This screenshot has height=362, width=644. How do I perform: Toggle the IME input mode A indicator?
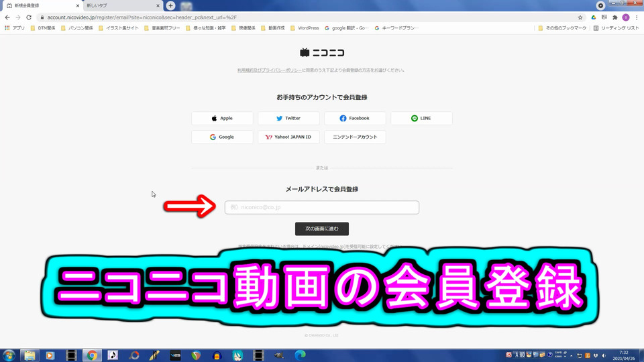click(517, 355)
